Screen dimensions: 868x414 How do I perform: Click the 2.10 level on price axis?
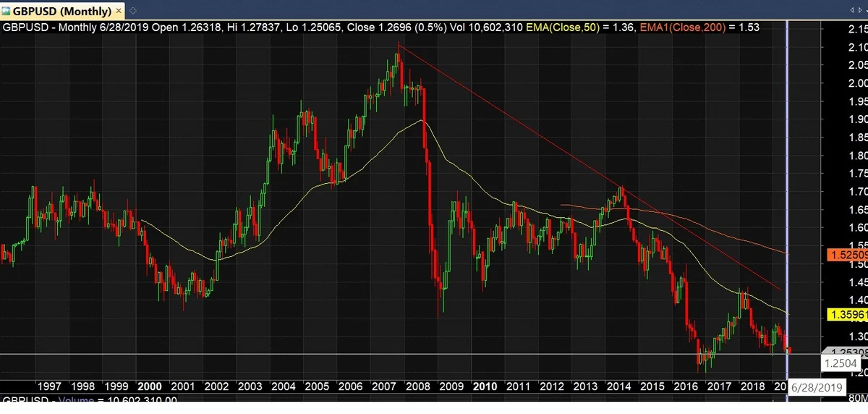(x=850, y=46)
